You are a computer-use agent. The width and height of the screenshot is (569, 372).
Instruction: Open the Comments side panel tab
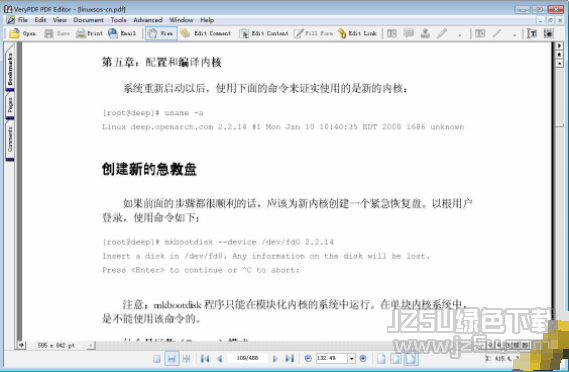click(10, 140)
